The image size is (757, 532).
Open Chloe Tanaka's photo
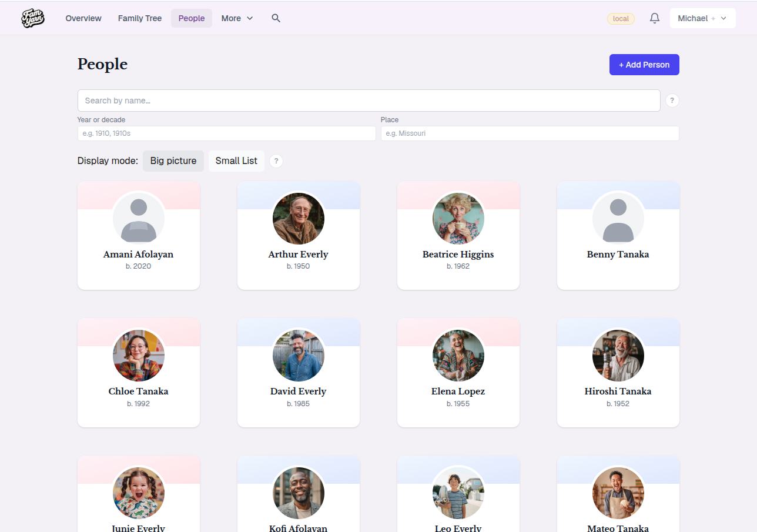139,355
